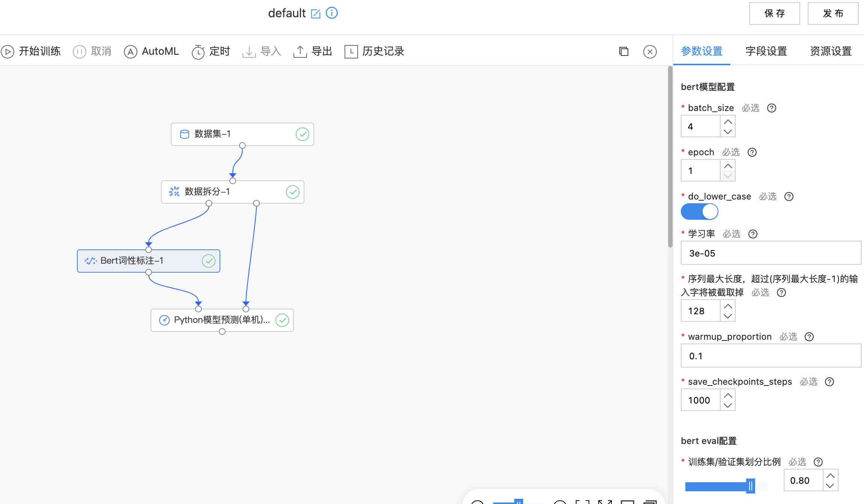The height and width of the screenshot is (504, 864).
Task: Click the 保存 save button
Action: (775, 13)
